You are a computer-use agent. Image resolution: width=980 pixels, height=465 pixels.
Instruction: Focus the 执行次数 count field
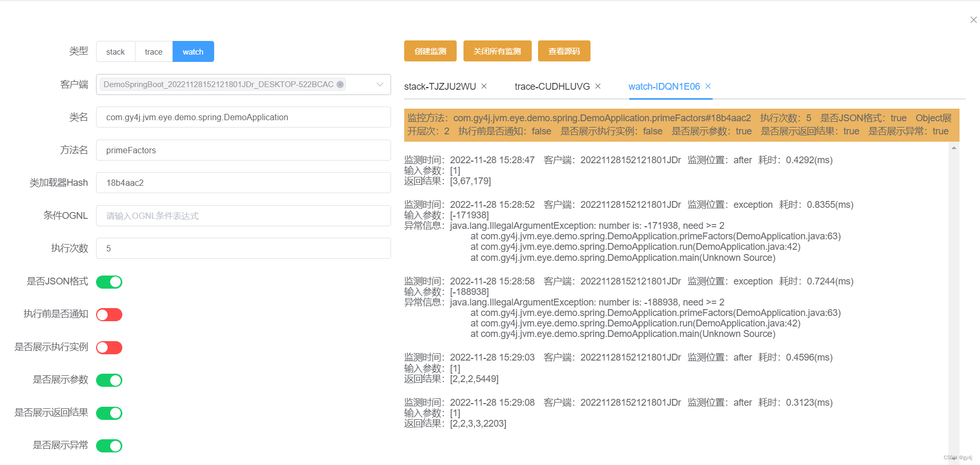click(x=244, y=248)
